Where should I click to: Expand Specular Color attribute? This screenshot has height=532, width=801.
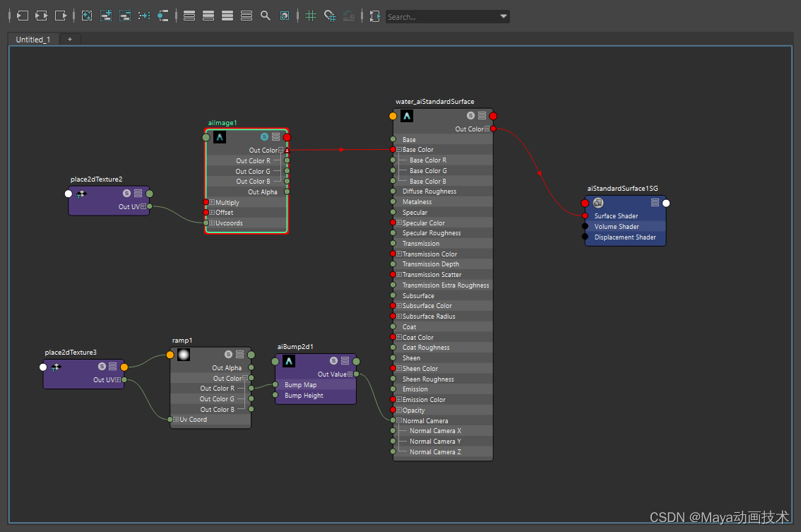(x=399, y=223)
